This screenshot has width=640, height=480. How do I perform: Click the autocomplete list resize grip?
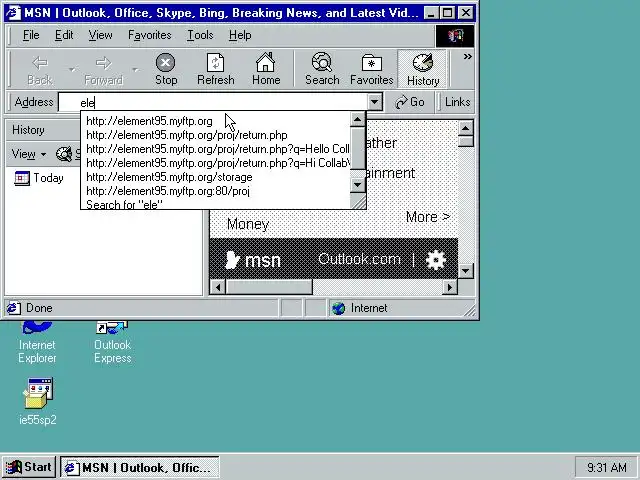pos(358,201)
